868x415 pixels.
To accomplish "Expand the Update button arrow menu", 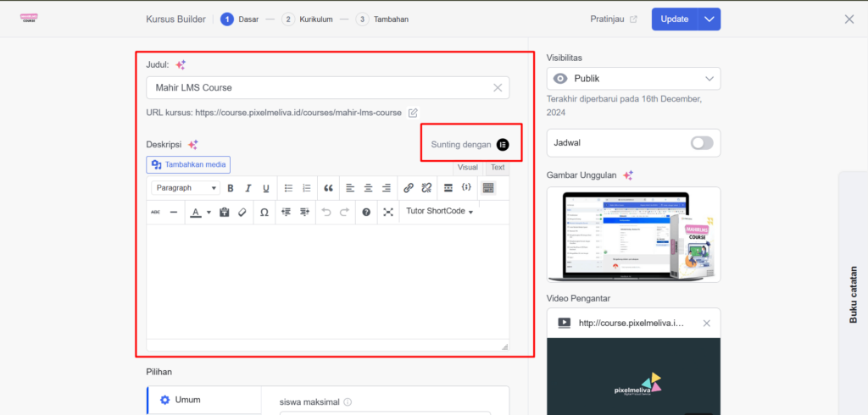I will pos(709,19).
